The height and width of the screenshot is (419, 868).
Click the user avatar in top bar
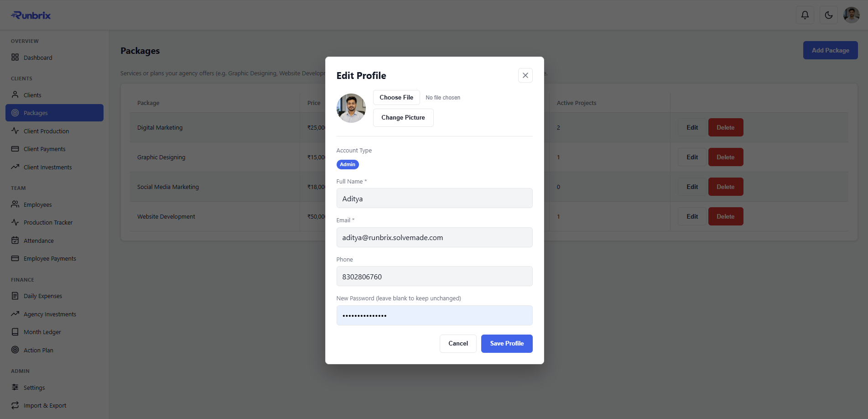tap(852, 15)
